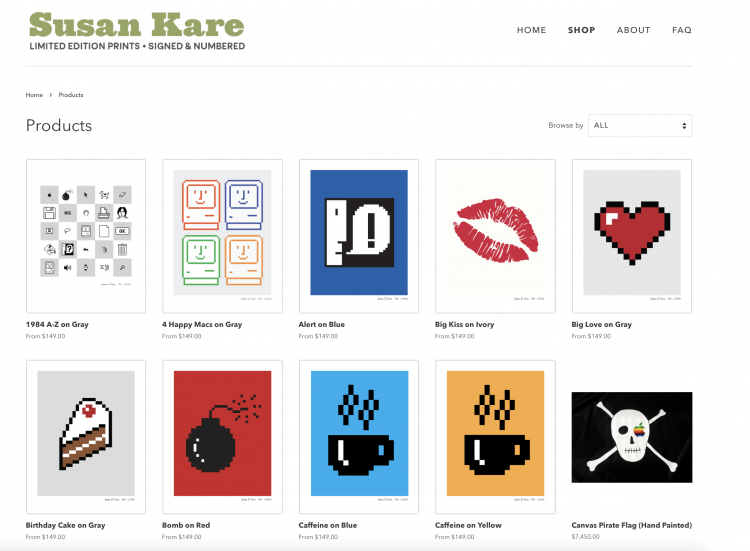Viewport: 750px width, 551px height.
Task: Open the Bomb on Red print image
Action: click(x=222, y=437)
